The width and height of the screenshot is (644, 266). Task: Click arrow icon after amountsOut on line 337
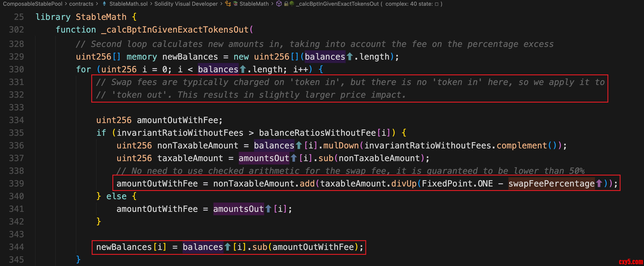coord(294,158)
